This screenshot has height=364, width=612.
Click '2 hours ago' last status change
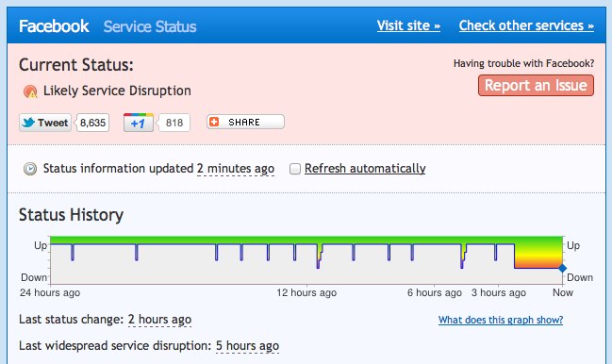click(x=159, y=319)
